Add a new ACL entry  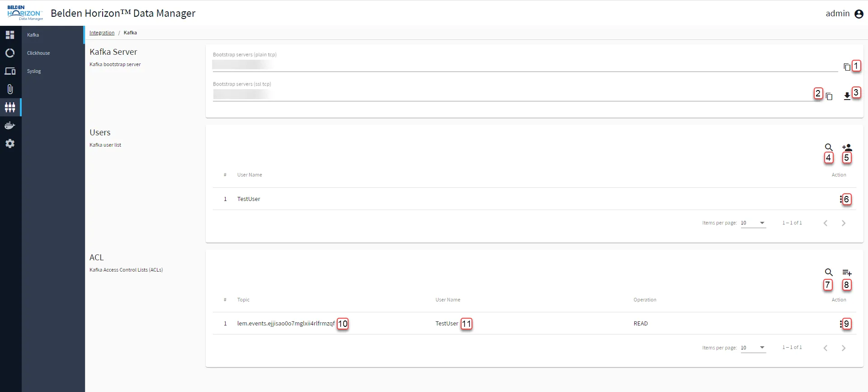[847, 272]
